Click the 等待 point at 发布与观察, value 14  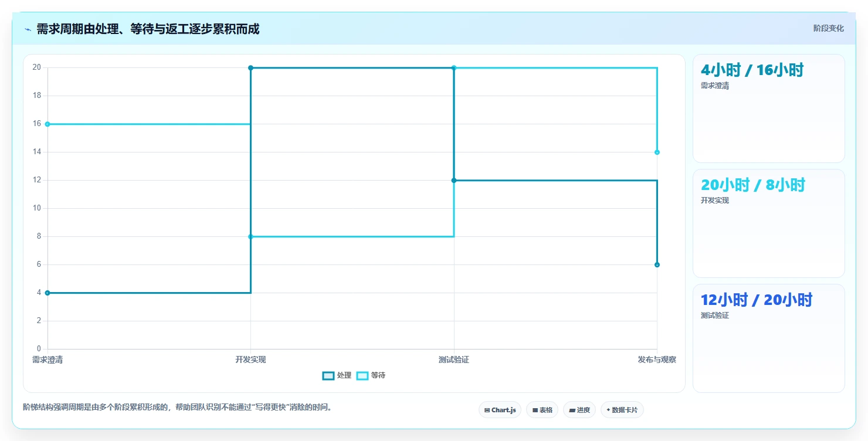[x=657, y=152]
